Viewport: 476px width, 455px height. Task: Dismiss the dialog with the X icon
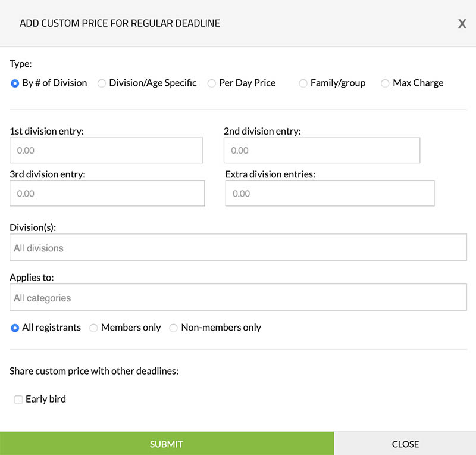[x=462, y=24]
